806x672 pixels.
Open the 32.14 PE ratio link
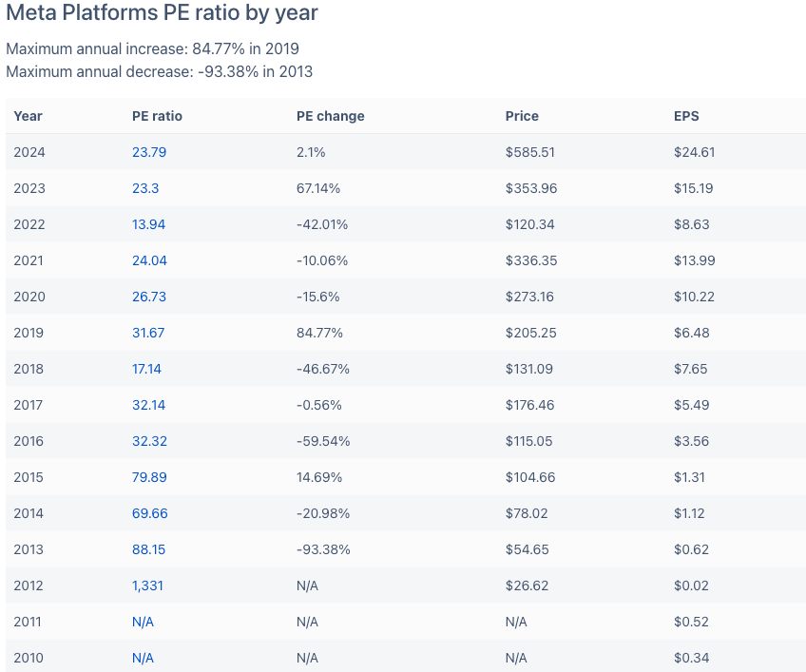(149, 405)
